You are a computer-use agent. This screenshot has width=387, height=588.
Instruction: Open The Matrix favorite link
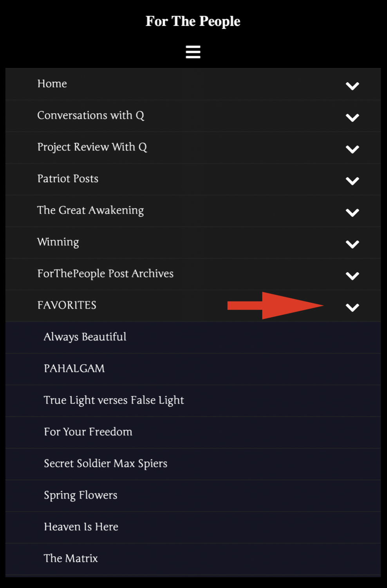tap(71, 559)
